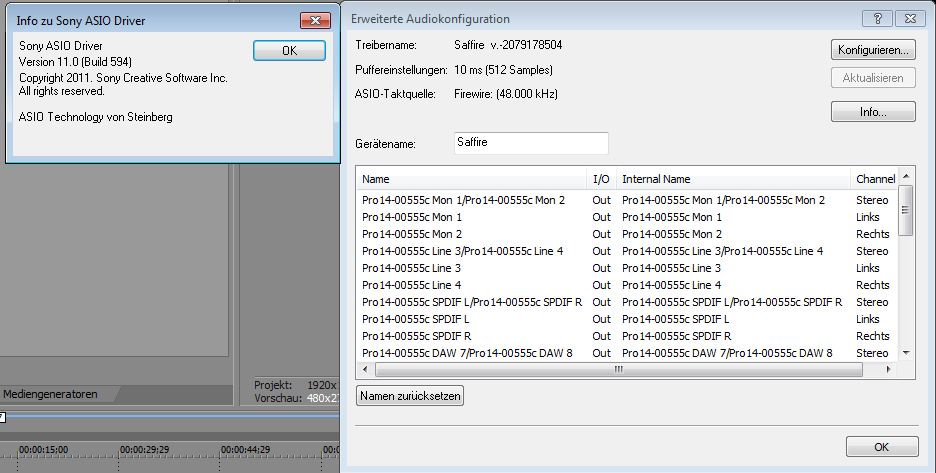Select the Pro14-00555c Line 3 row name
The height and width of the screenshot is (473, 936).
coord(411,268)
